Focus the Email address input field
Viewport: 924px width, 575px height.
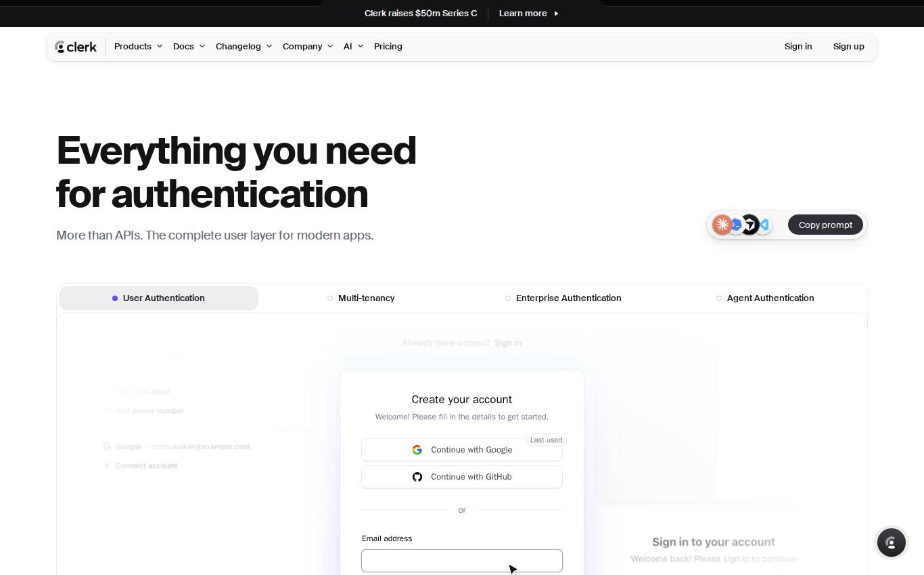tap(462, 561)
